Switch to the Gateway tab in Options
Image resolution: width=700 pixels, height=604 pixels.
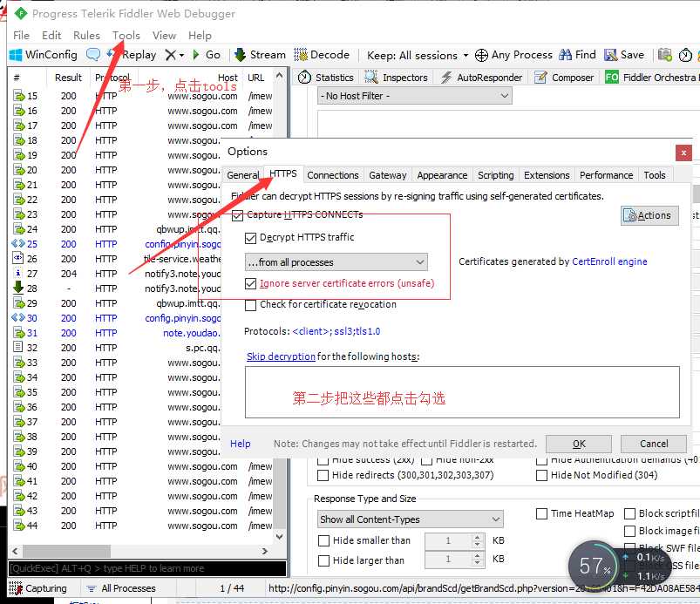click(388, 175)
